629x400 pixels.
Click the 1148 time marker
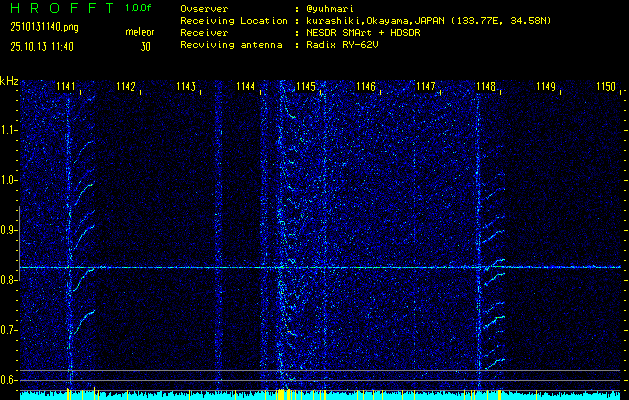(486, 87)
